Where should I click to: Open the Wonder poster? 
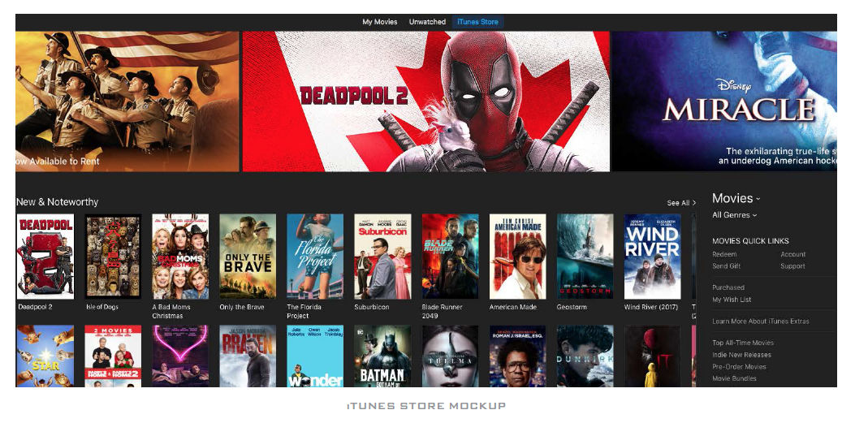point(315,356)
